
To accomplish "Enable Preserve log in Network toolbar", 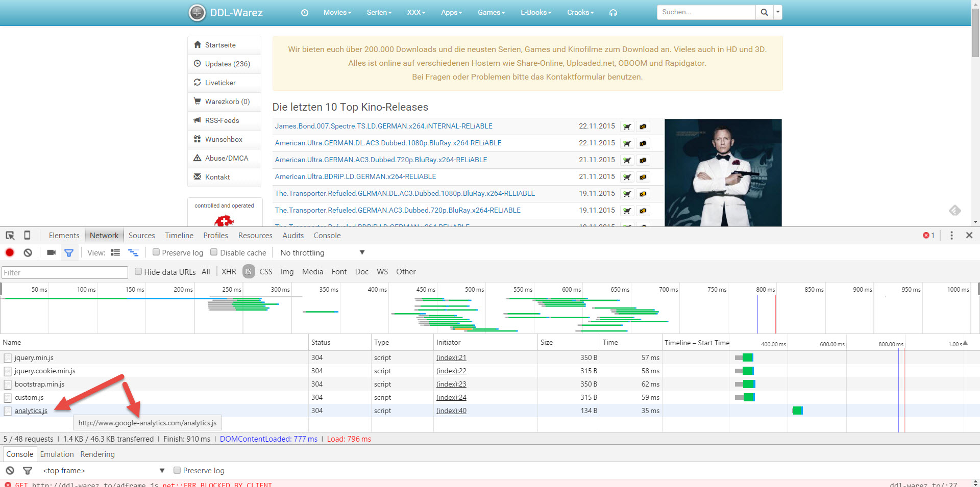I will coord(156,252).
